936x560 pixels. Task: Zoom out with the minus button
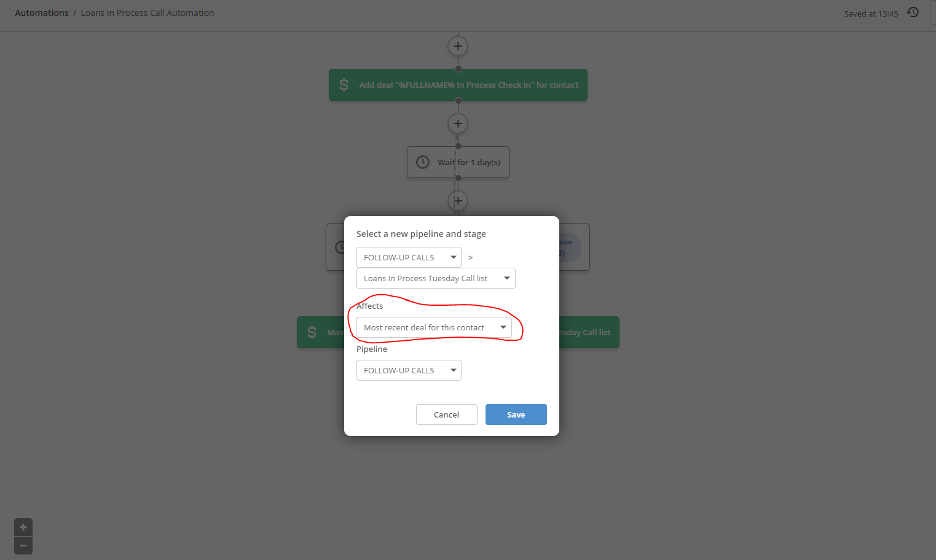(x=23, y=545)
